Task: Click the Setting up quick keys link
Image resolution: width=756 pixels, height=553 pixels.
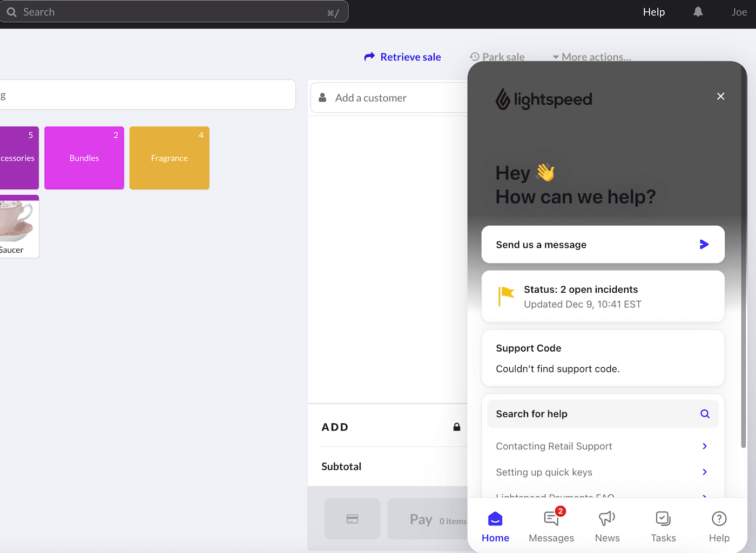Action: click(x=544, y=472)
